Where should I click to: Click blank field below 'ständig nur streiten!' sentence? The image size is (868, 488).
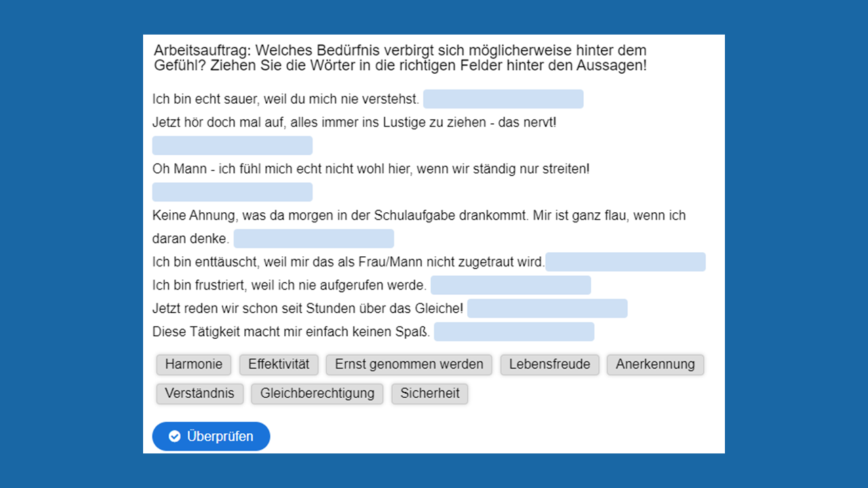[x=232, y=192]
